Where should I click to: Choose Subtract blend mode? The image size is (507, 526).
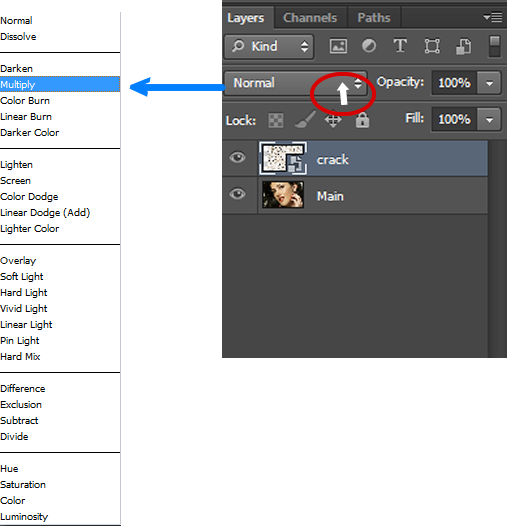click(19, 421)
